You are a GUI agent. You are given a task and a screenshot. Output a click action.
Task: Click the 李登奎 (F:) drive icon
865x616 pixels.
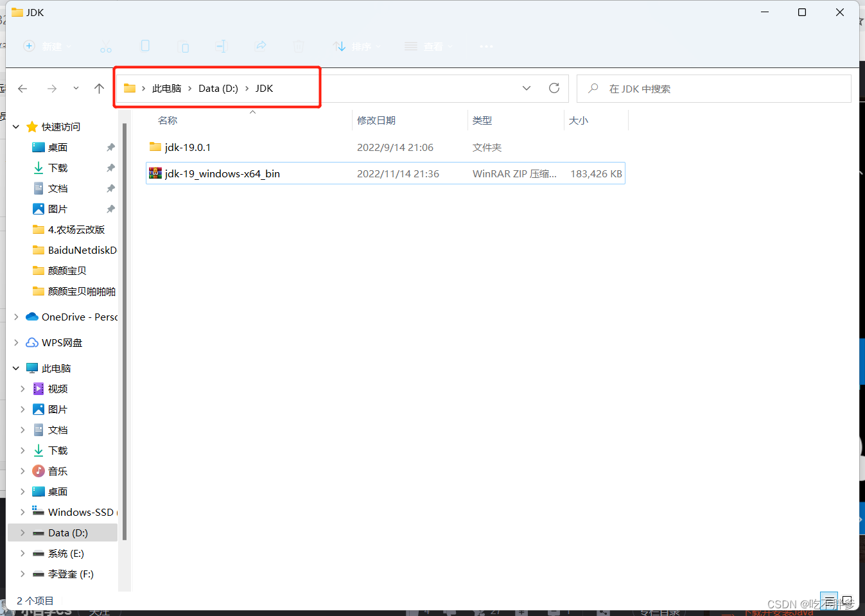click(39, 574)
